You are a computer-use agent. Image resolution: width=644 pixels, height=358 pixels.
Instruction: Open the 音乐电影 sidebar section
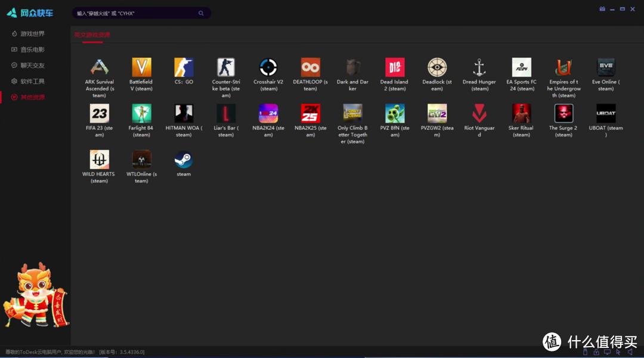[32, 49]
